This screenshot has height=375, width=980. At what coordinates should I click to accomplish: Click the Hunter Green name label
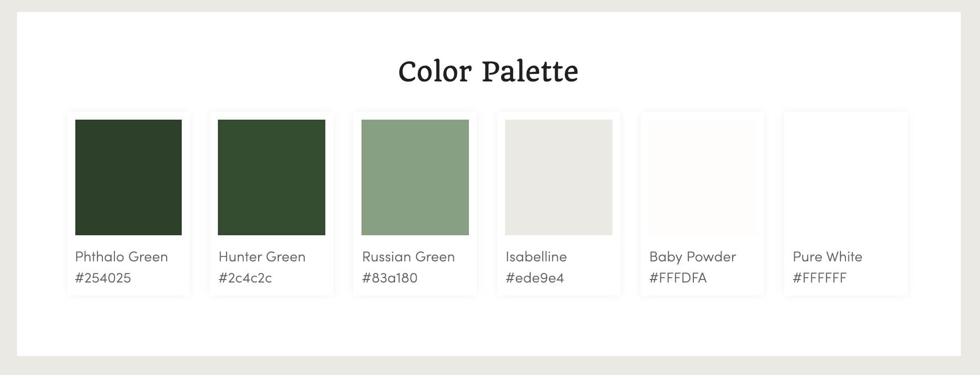coord(262,257)
